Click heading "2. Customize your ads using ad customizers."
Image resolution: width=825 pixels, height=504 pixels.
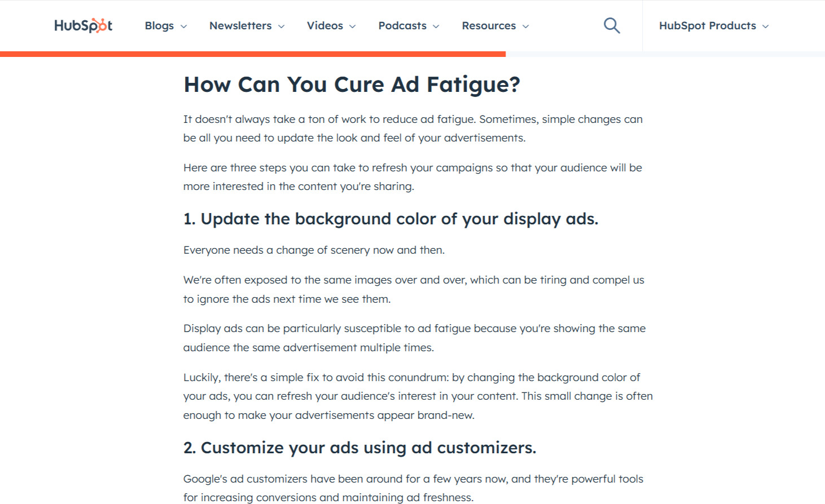click(x=359, y=448)
